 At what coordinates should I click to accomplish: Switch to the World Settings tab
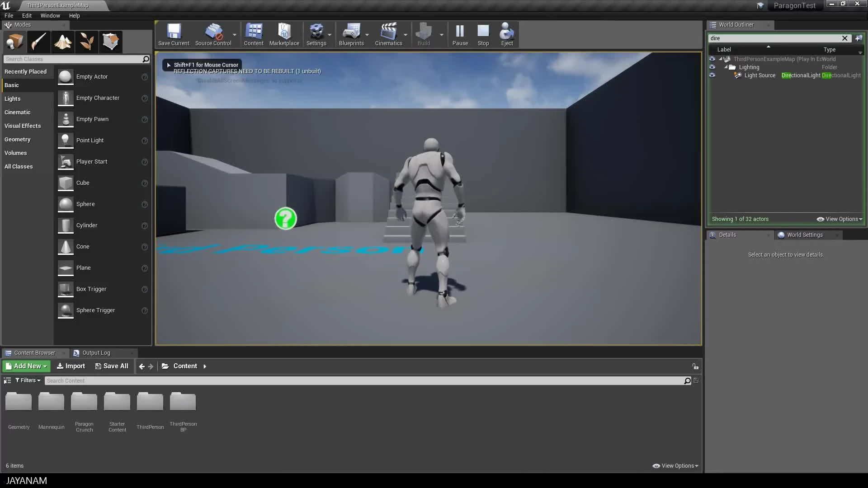click(x=804, y=235)
